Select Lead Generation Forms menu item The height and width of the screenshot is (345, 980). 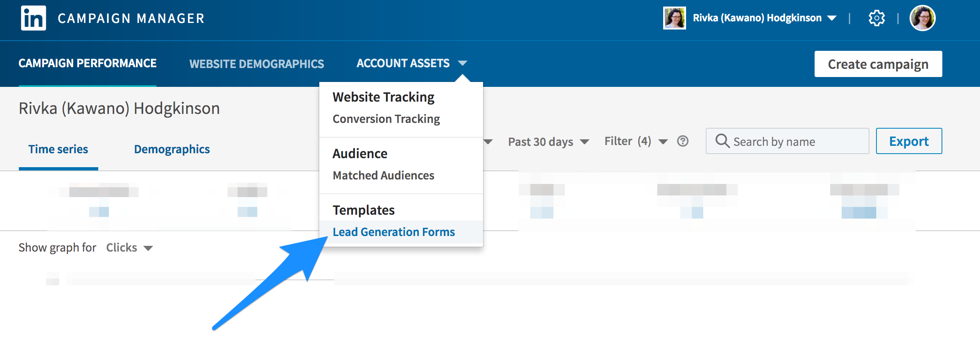pos(393,232)
